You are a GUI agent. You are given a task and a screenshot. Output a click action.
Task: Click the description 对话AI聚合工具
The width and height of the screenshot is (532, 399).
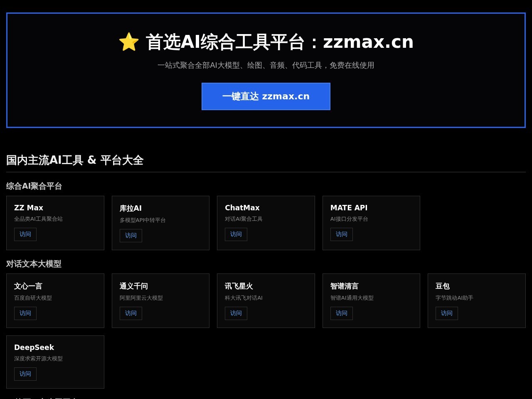click(244, 219)
